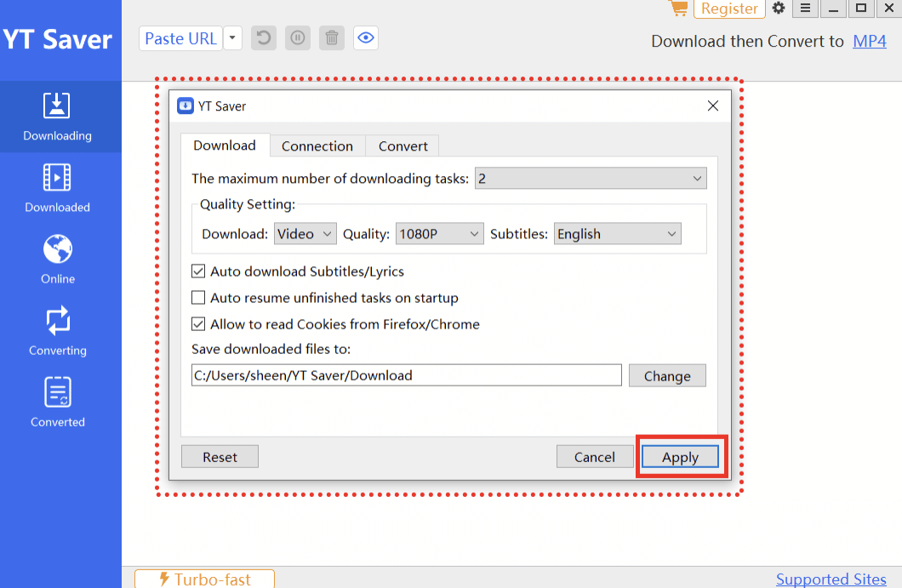Click the Reset button
The width and height of the screenshot is (902, 588).
220,457
